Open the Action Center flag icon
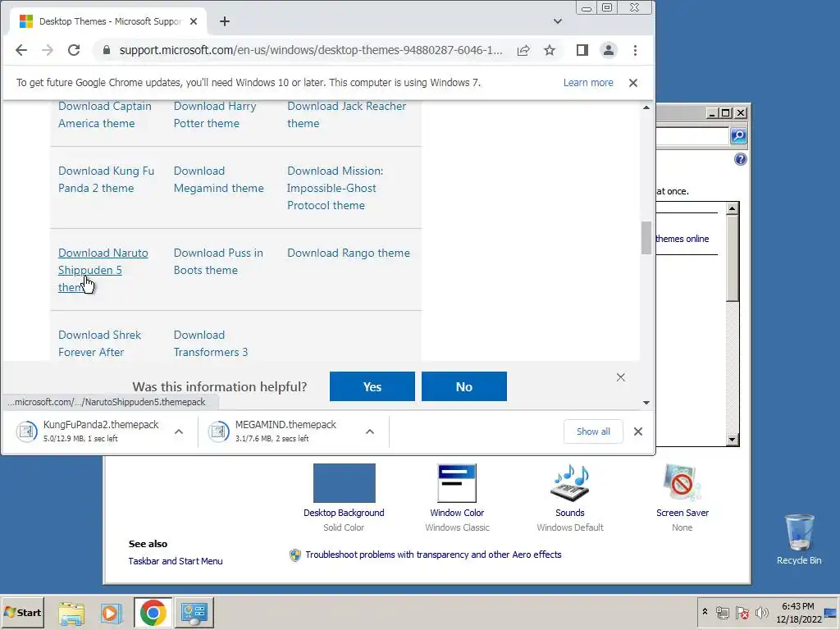840x630 pixels. tap(742, 613)
